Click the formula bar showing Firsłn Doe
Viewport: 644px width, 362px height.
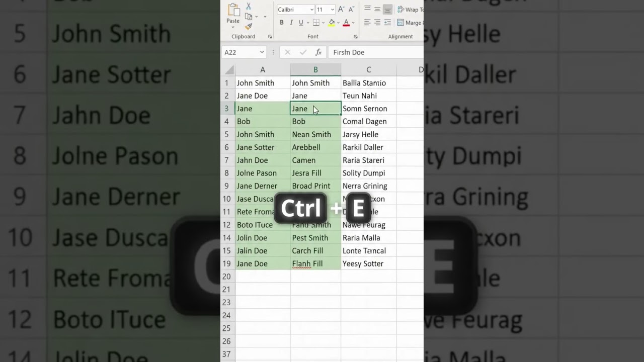point(376,52)
